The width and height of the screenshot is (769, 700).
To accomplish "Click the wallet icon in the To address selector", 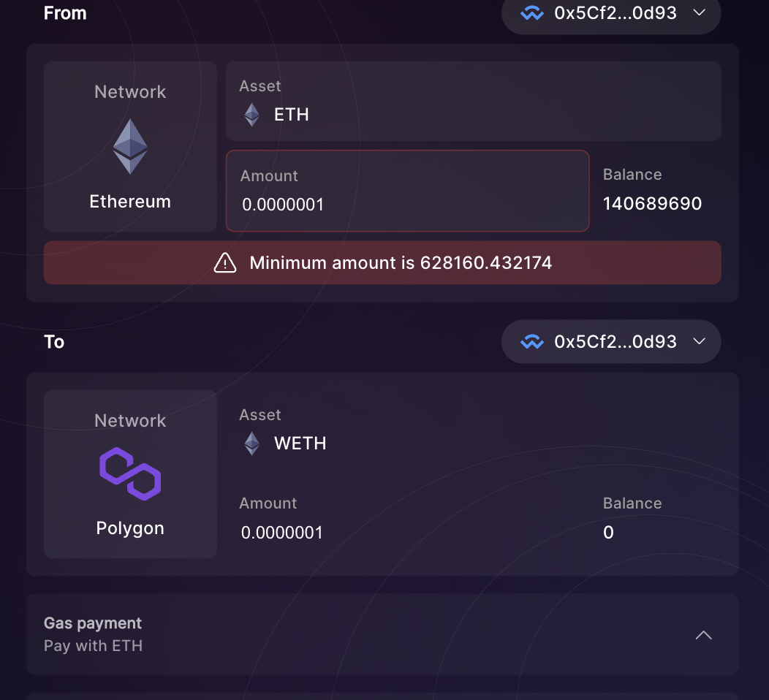I will pyautogui.click(x=532, y=341).
